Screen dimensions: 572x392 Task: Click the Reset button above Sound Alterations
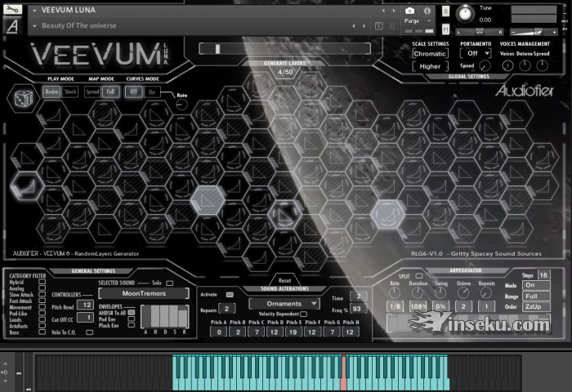pyautogui.click(x=284, y=280)
